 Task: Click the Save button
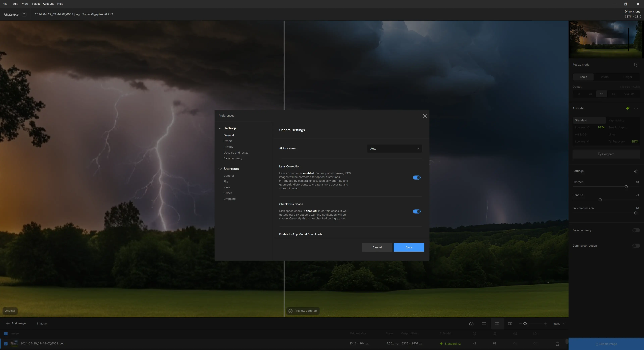[x=409, y=247]
